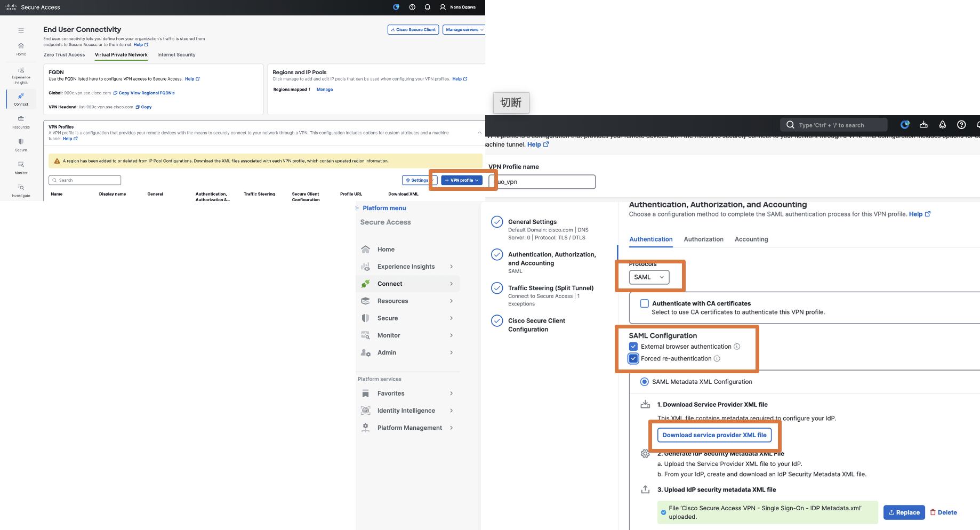Click the Cisco Secure Client Configuration check icon

coord(497,321)
